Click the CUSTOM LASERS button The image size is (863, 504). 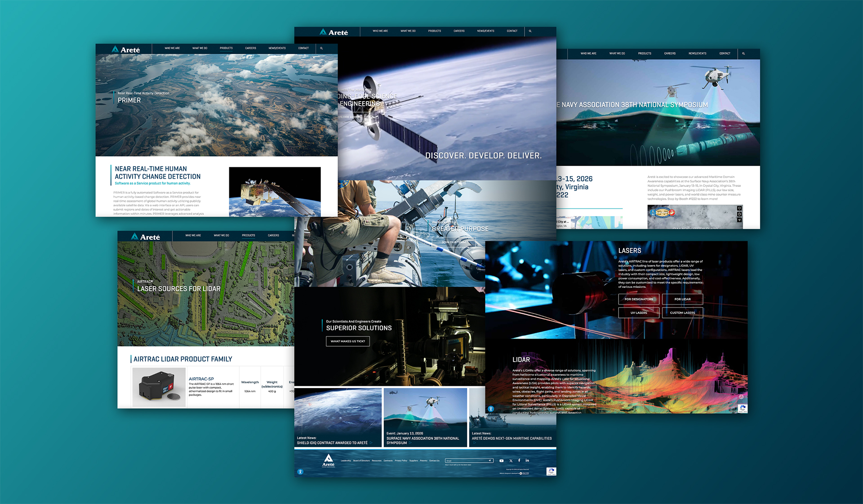pos(682,313)
